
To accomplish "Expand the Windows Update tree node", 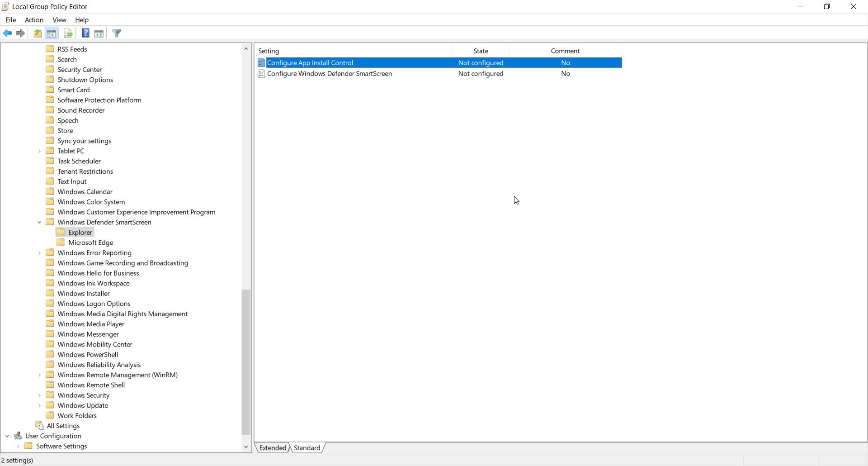I will pyautogui.click(x=39, y=405).
